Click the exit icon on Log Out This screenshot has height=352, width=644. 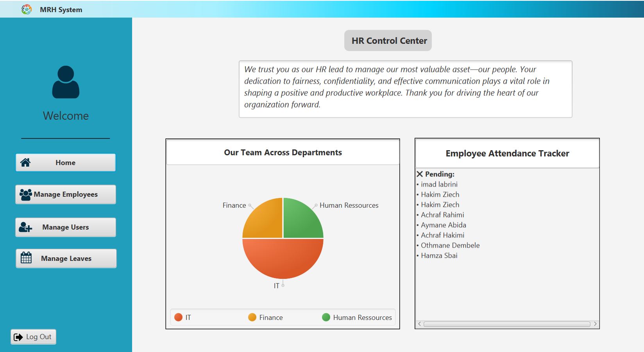[x=18, y=337]
